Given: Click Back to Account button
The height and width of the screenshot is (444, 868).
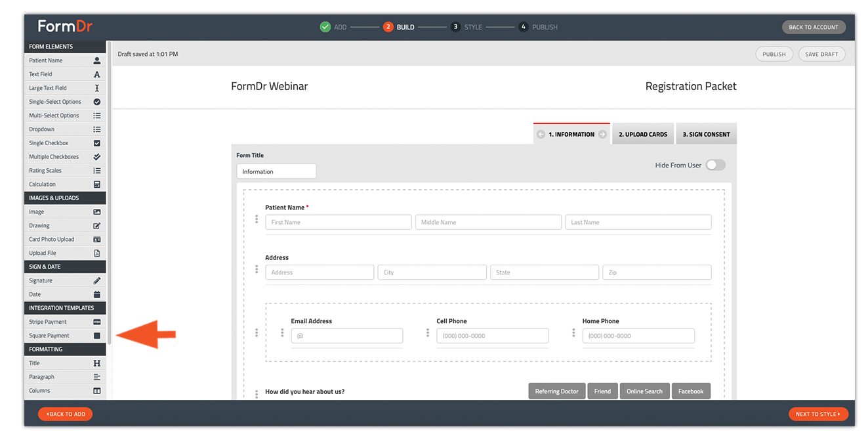Looking at the screenshot, I should click(x=814, y=27).
